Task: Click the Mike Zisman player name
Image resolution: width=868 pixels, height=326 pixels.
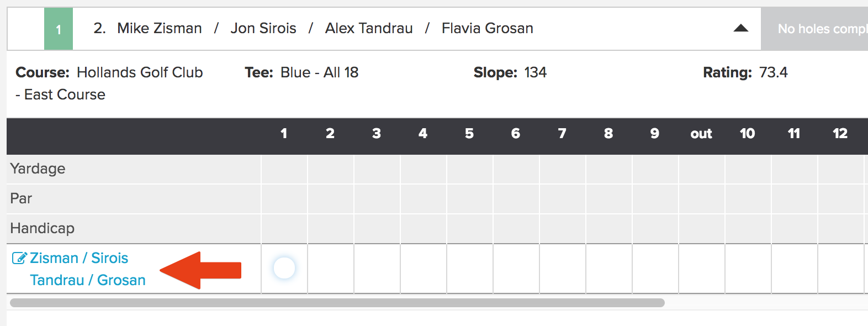Action: tap(160, 28)
